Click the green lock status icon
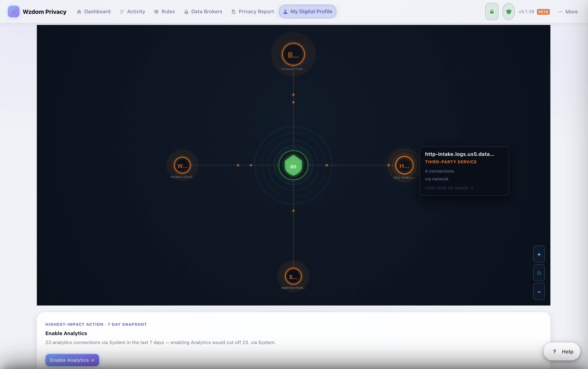The image size is (588, 369). 492,11
